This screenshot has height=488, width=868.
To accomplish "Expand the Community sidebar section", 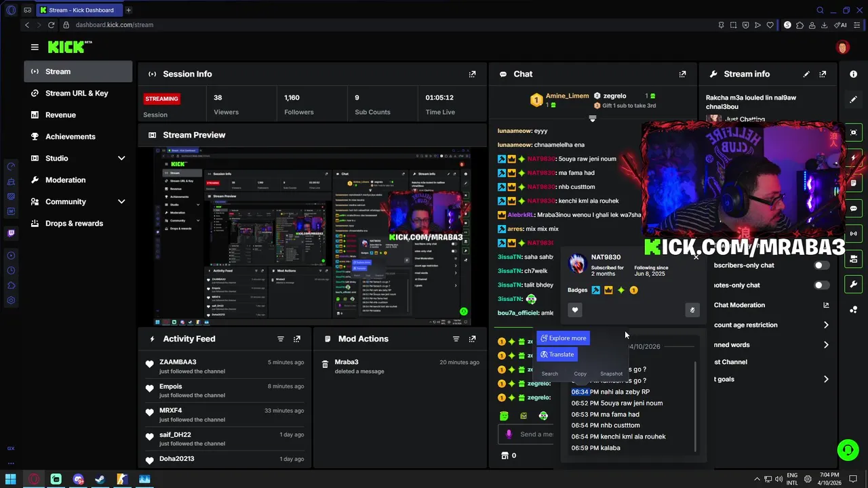I will 121,202.
